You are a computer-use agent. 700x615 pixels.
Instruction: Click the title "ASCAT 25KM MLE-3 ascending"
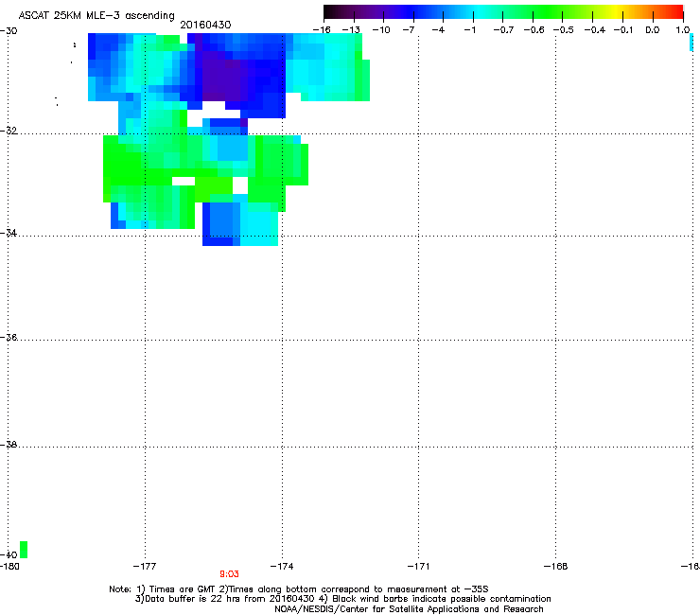click(96, 15)
